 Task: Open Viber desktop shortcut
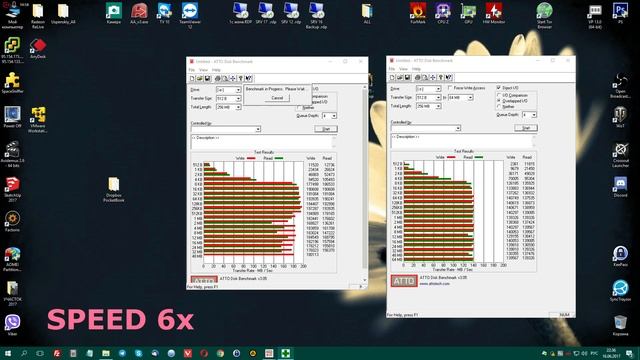(12, 325)
